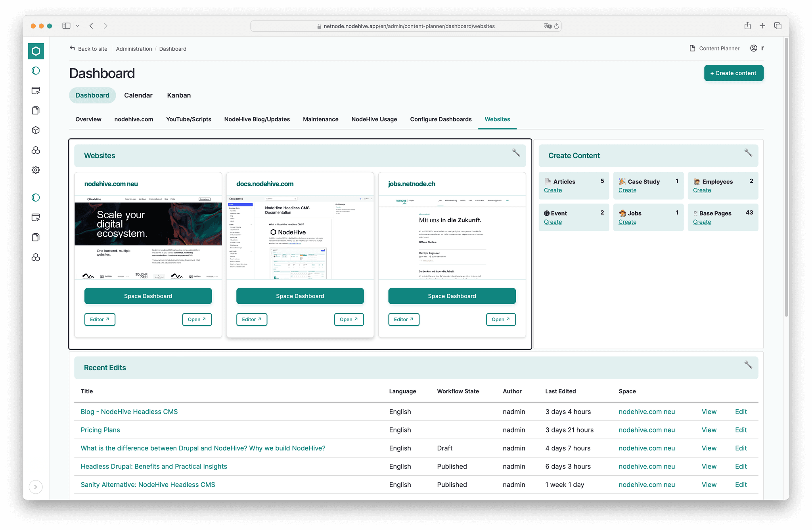Open the NodeHive Usage tab
Screen dimensions: 812x530
pyautogui.click(x=374, y=119)
